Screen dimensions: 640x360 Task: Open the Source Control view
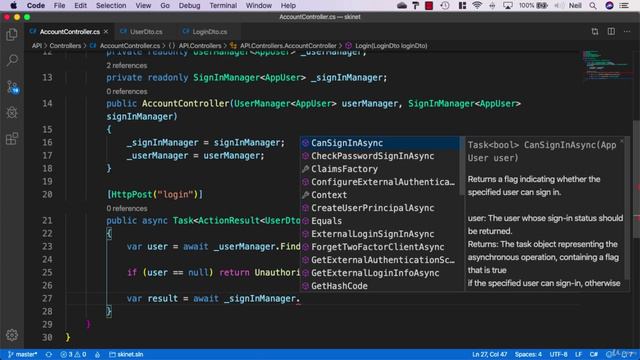click(x=12, y=87)
